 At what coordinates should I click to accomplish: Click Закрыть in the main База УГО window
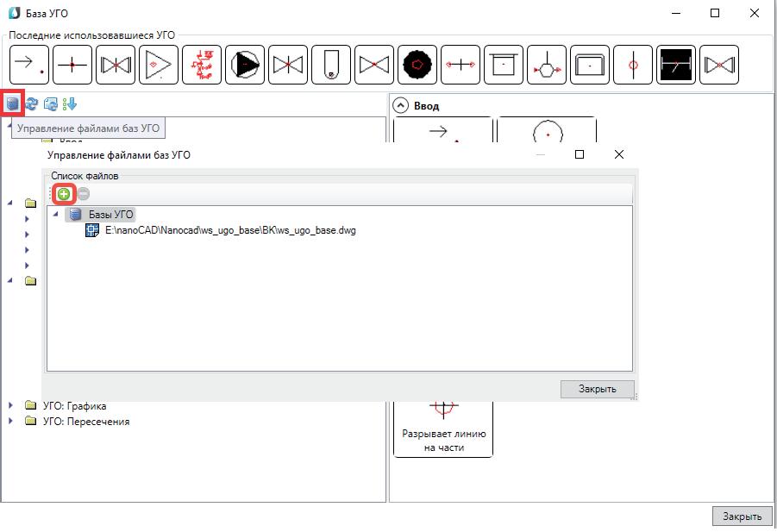pyautogui.click(x=742, y=516)
